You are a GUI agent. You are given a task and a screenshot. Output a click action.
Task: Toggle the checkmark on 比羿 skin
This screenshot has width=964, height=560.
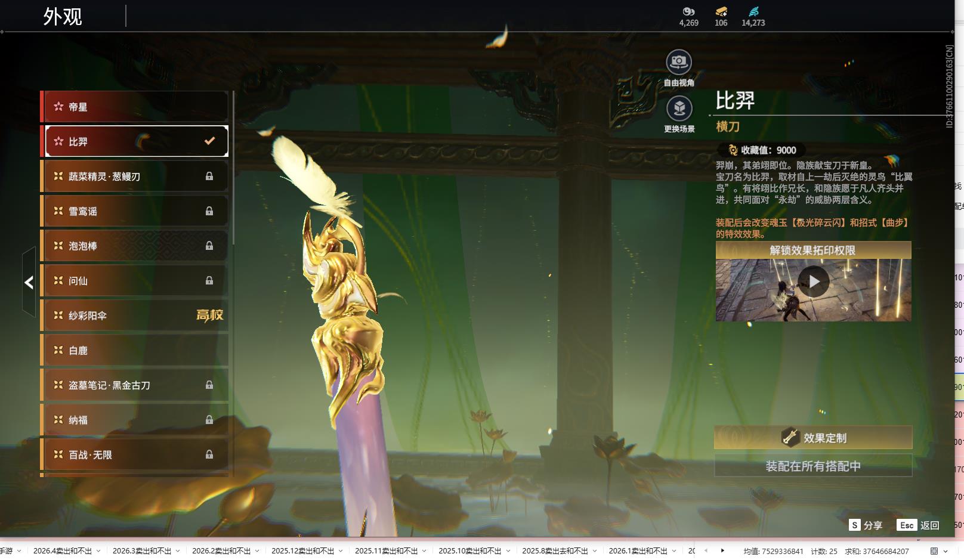pyautogui.click(x=209, y=141)
